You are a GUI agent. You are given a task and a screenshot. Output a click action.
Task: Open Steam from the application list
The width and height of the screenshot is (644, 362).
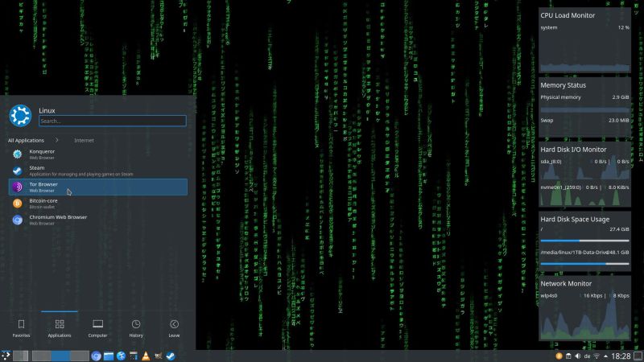click(x=97, y=171)
